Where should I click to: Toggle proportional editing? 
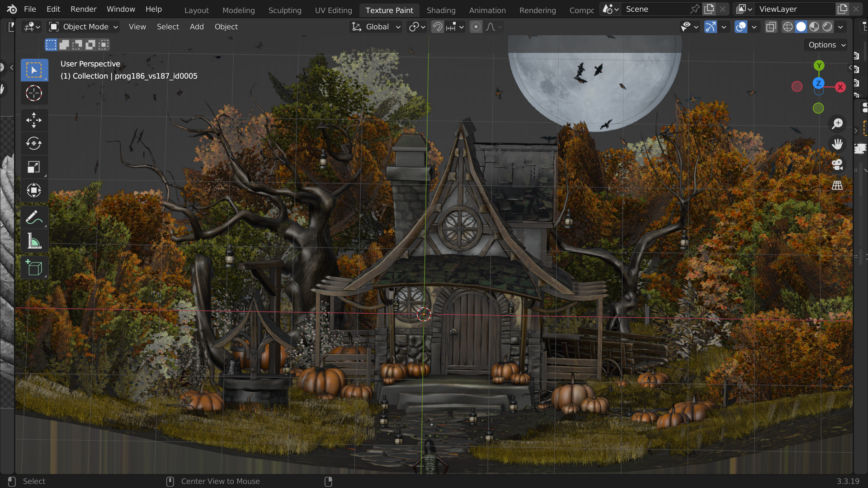(476, 27)
